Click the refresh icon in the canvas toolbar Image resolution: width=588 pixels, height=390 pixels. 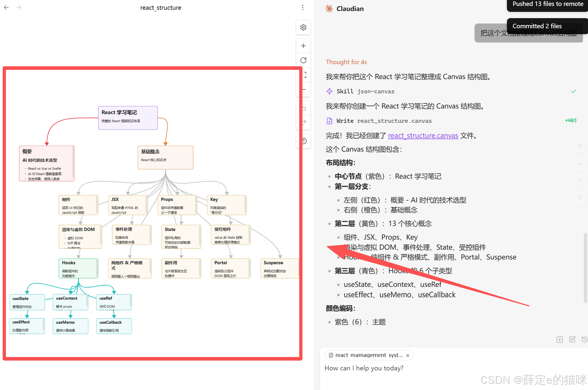coord(303,60)
